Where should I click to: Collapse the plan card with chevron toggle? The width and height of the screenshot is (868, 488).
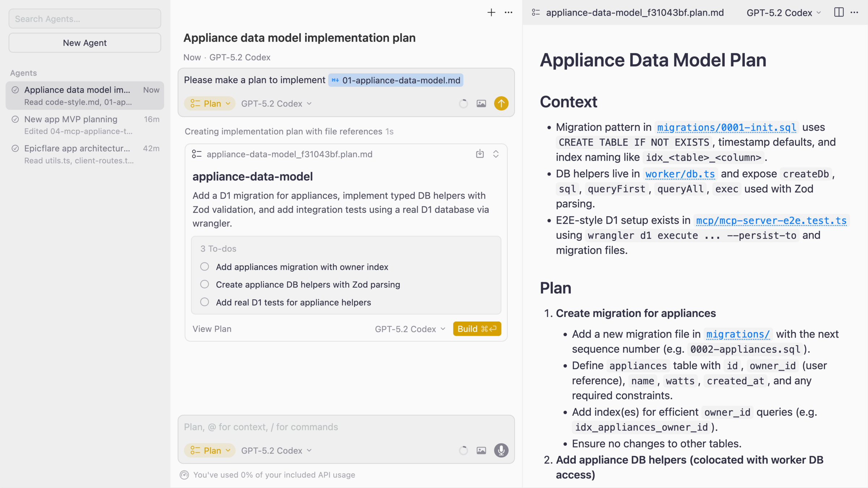point(496,154)
